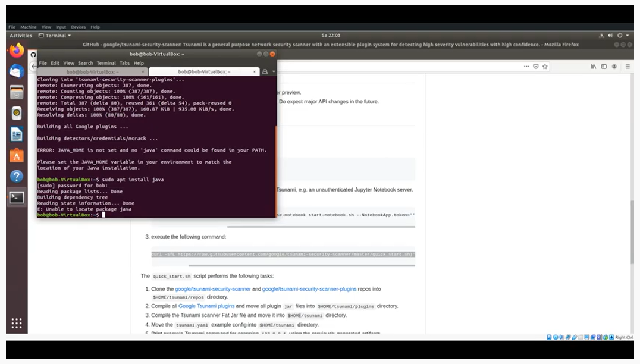Expand the Terminal app menu in top bar
This screenshot has width=640, height=364.
pyautogui.click(x=58, y=36)
